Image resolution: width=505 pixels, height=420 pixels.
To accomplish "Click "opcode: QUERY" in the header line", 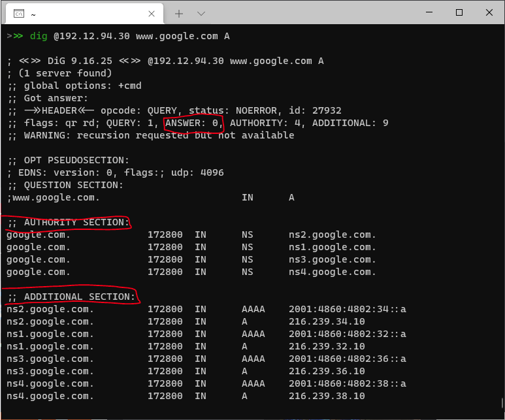I will pyautogui.click(x=138, y=110).
